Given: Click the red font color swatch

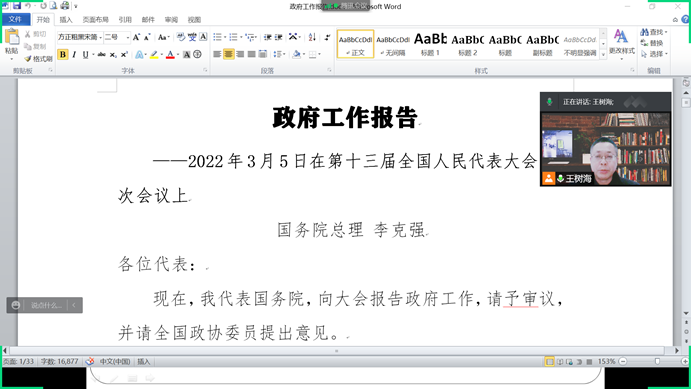Looking at the screenshot, I should [170, 55].
